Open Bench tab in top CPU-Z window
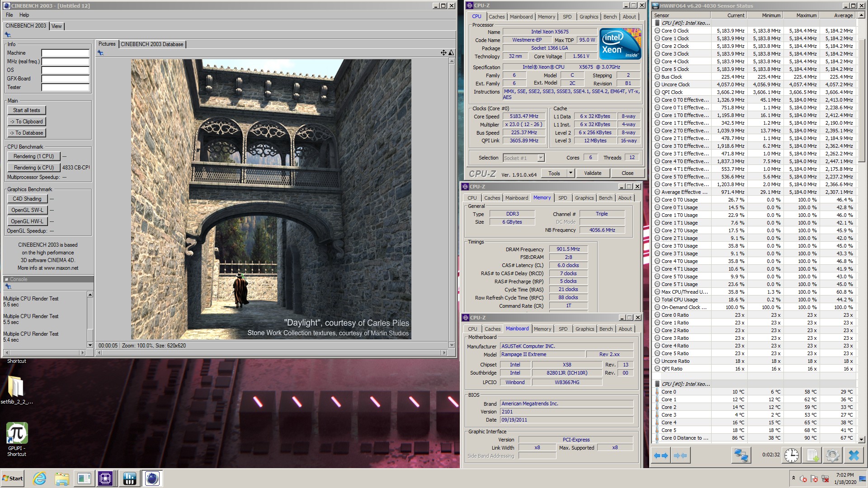The image size is (868, 488). (610, 17)
